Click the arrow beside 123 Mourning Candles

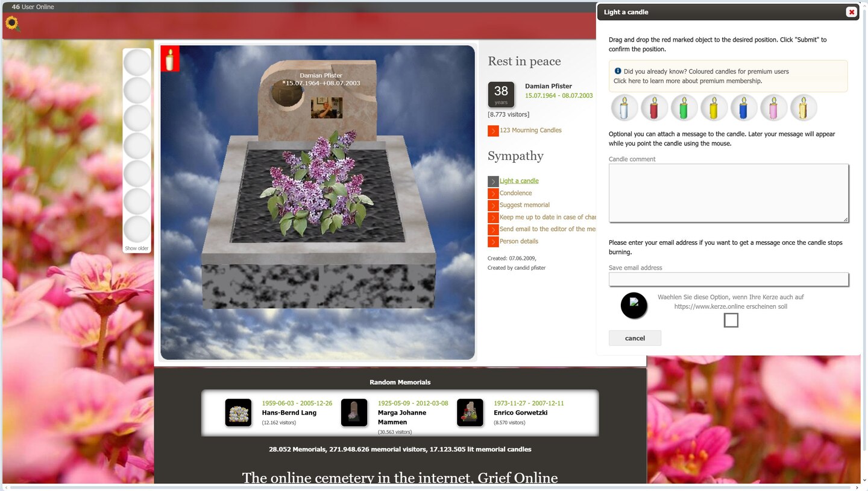(493, 131)
